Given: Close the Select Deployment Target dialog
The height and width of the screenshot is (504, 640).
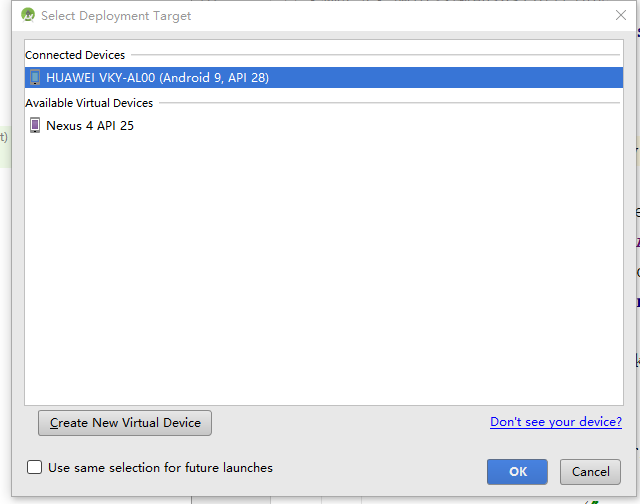Looking at the screenshot, I should [x=620, y=16].
